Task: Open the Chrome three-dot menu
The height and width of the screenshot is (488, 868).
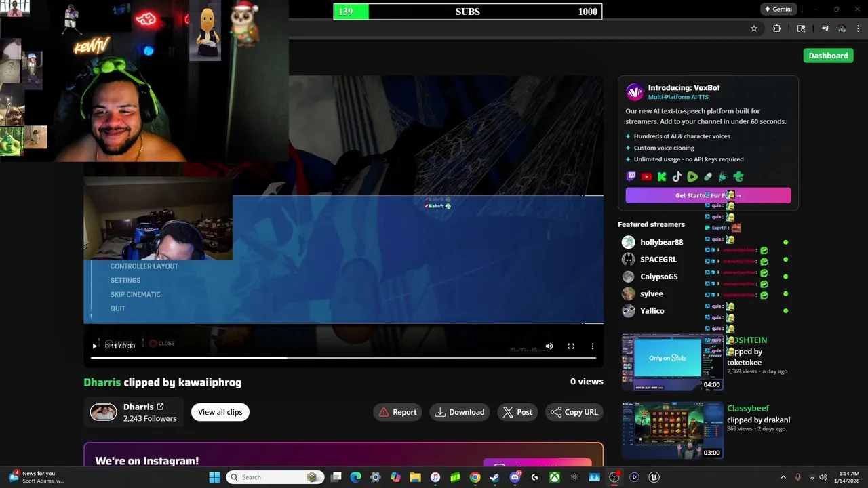Action: click(858, 28)
